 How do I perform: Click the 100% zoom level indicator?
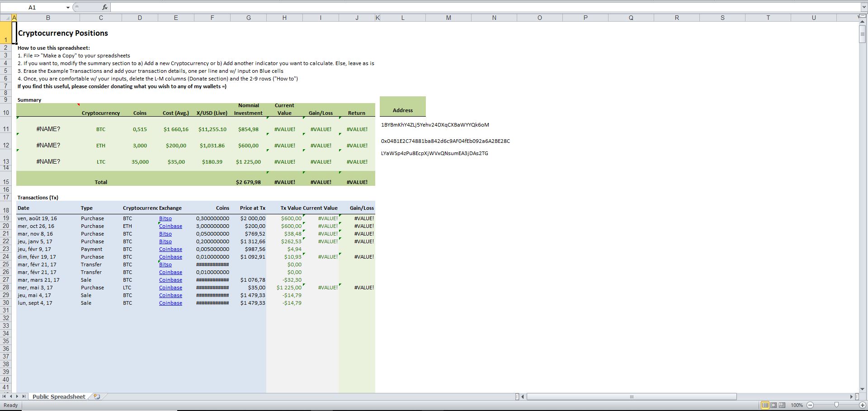(x=797, y=405)
